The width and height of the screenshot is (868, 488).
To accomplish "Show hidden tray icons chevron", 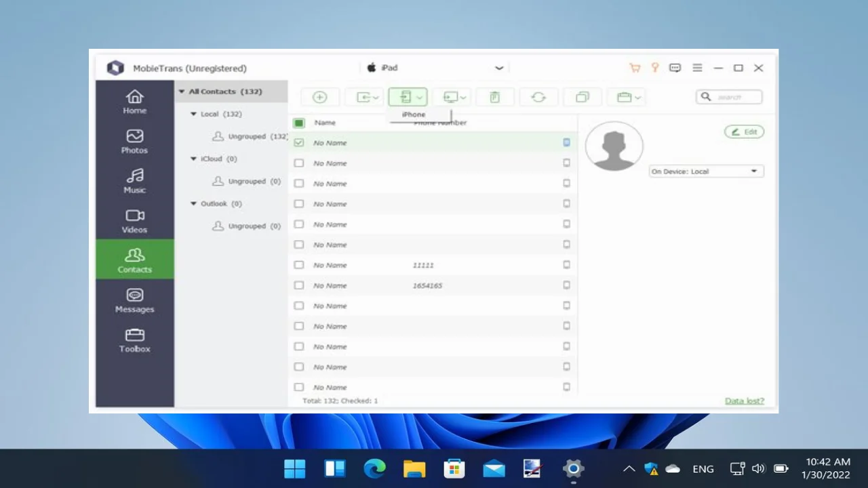I will (629, 468).
